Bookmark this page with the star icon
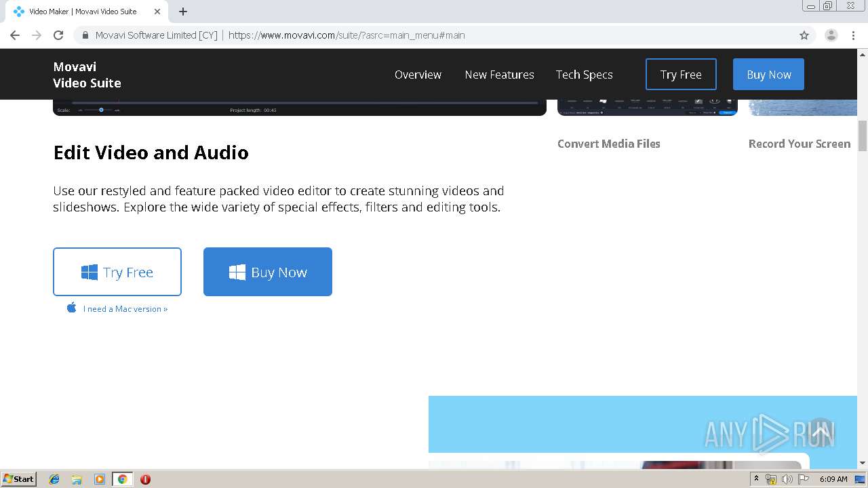The height and width of the screenshot is (488, 868). click(804, 35)
